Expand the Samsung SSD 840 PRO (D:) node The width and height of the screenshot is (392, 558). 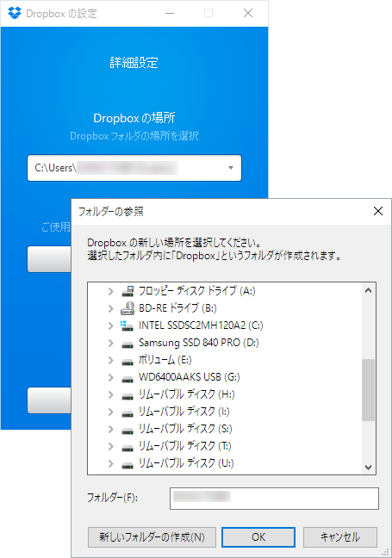(111, 343)
